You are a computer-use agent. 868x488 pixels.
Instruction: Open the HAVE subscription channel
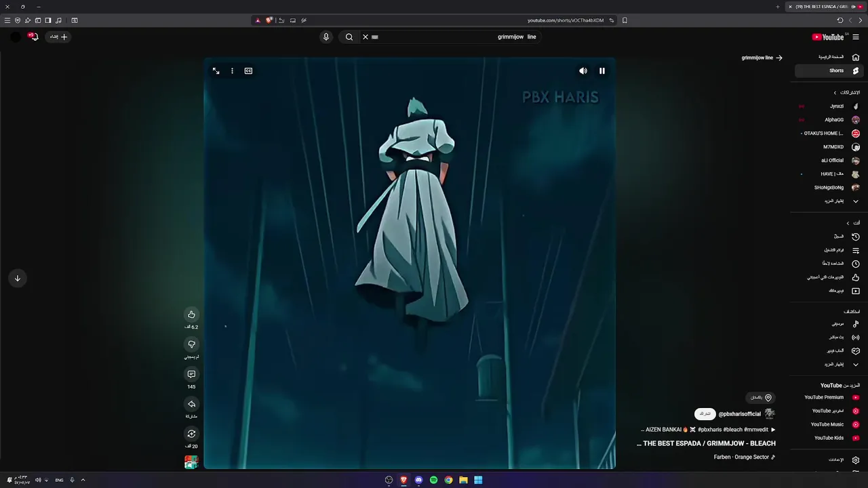pyautogui.click(x=829, y=174)
